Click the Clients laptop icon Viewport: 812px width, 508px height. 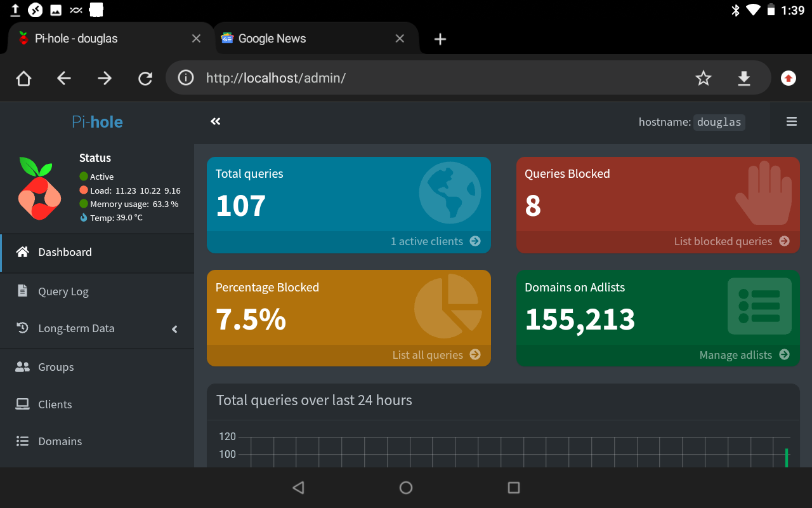click(22, 404)
